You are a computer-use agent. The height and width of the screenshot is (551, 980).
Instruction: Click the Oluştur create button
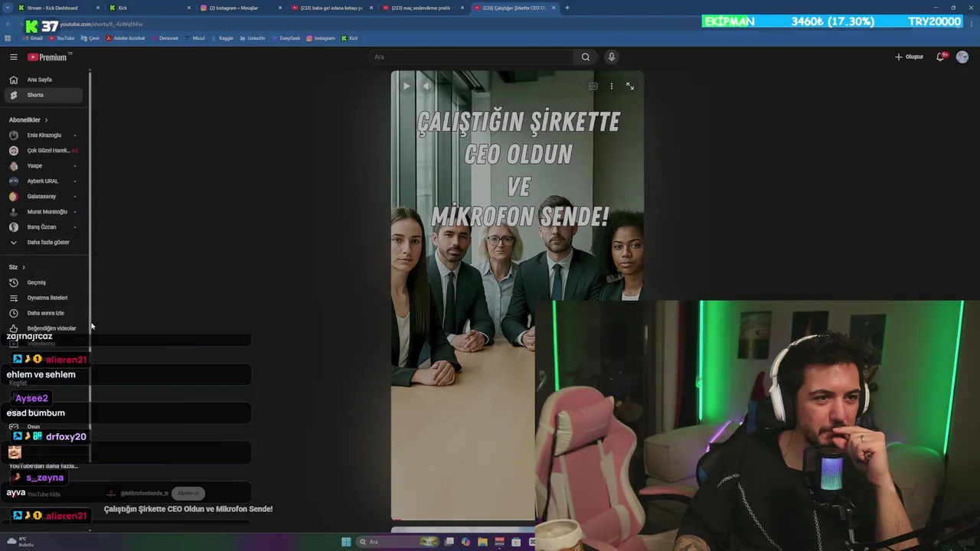909,57
